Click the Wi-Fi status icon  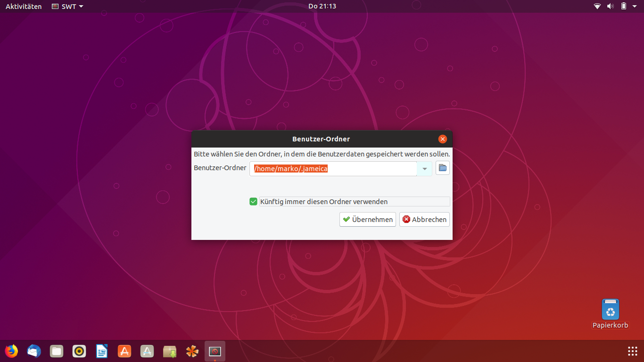click(x=597, y=6)
